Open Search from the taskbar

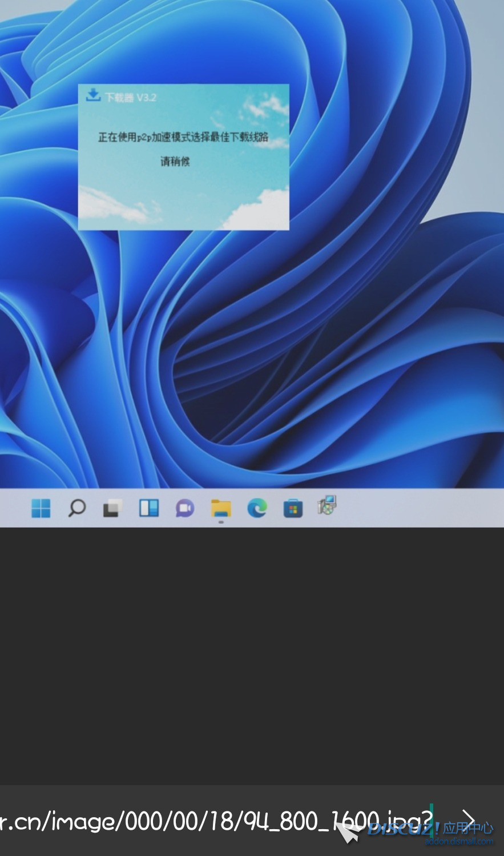click(x=76, y=508)
